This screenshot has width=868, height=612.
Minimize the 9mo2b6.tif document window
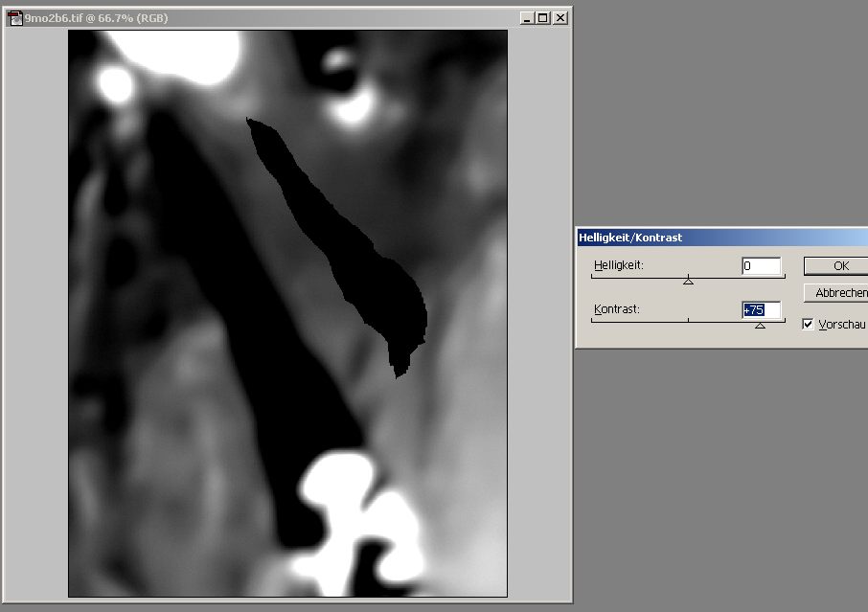[x=527, y=17]
